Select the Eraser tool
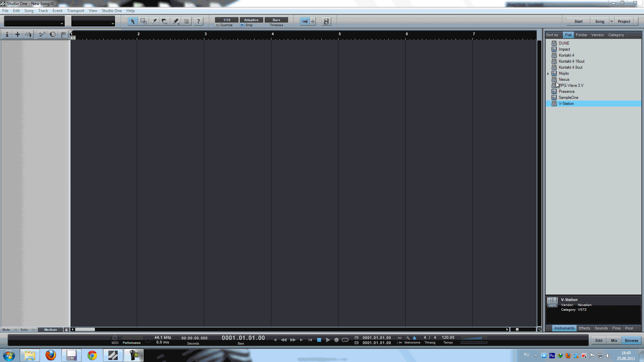This screenshot has width=644, height=362. point(164,21)
